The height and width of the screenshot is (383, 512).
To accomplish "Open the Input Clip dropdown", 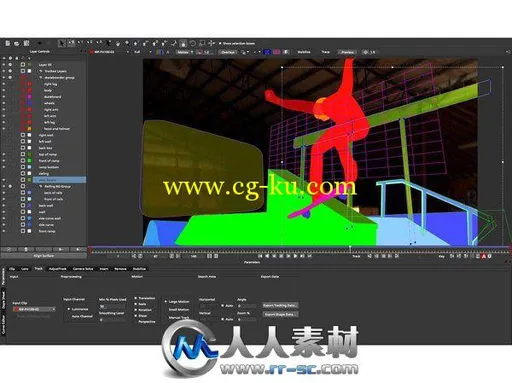I will [34, 309].
